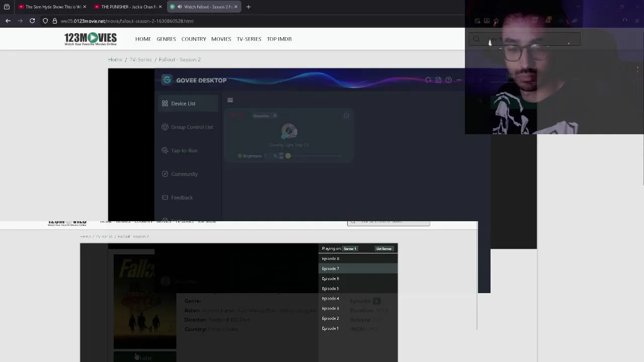Select Device List in the Govee sidebar

[x=188, y=104]
